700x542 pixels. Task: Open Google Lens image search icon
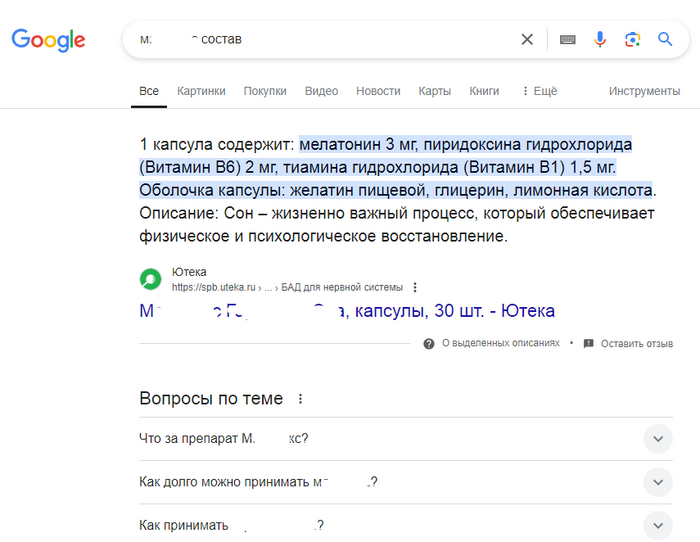coord(632,40)
